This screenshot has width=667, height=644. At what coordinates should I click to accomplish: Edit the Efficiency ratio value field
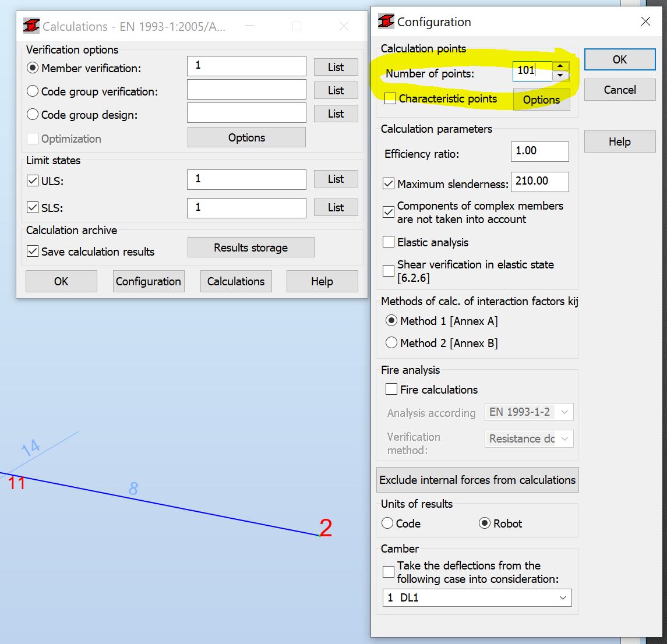tap(539, 151)
